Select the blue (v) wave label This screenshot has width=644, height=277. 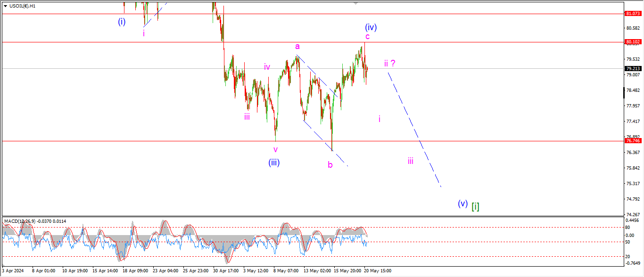tap(462, 204)
